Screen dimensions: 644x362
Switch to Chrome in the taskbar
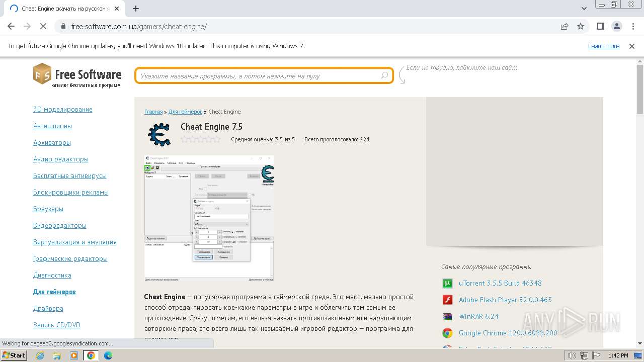[91, 355]
